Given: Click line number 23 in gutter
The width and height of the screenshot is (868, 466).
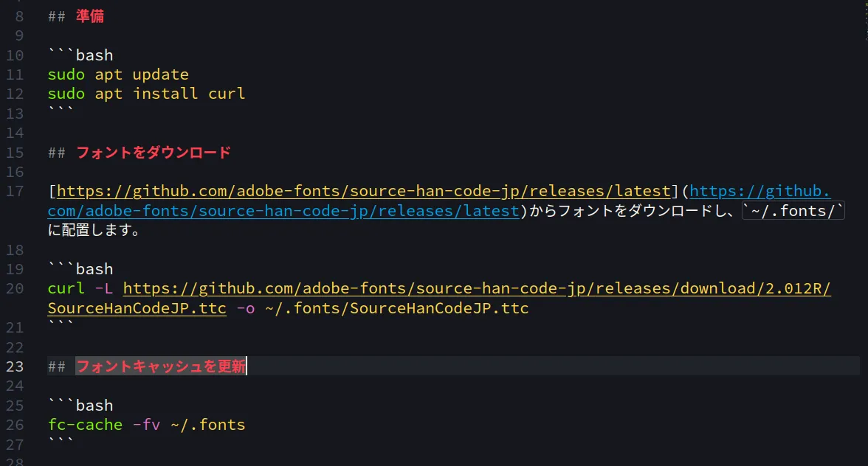Looking at the screenshot, I should (x=15, y=366).
